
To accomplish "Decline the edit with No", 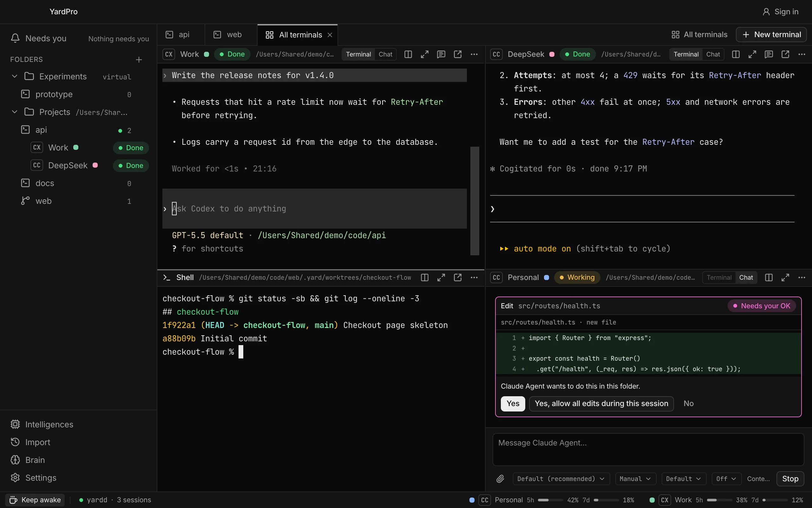I will click(689, 404).
